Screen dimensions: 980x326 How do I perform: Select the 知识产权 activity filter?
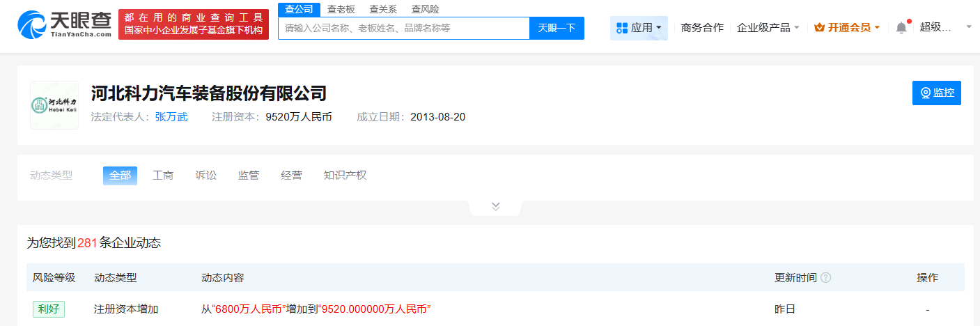[345, 176]
